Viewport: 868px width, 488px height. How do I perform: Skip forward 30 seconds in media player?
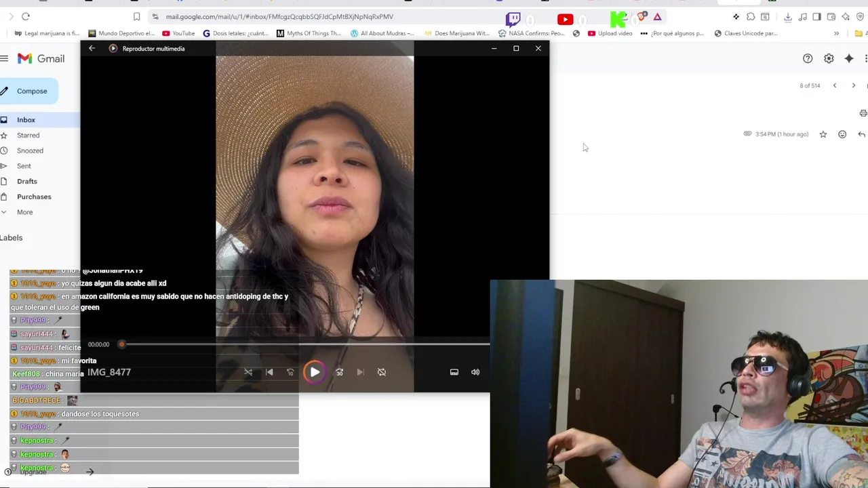point(340,372)
